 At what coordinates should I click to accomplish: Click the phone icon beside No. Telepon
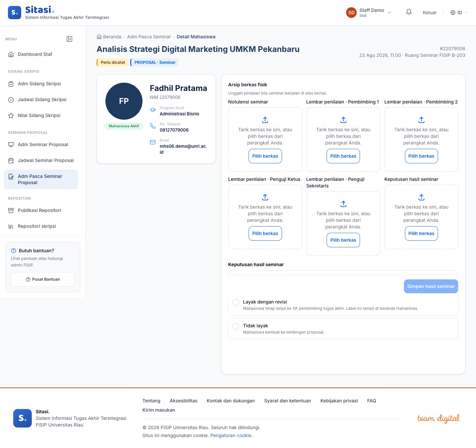point(153,126)
